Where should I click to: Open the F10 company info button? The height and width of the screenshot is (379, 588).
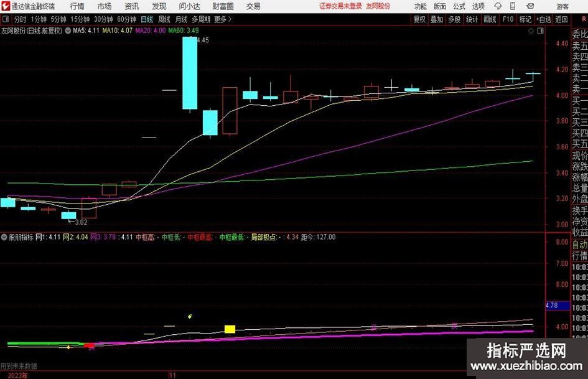508,19
